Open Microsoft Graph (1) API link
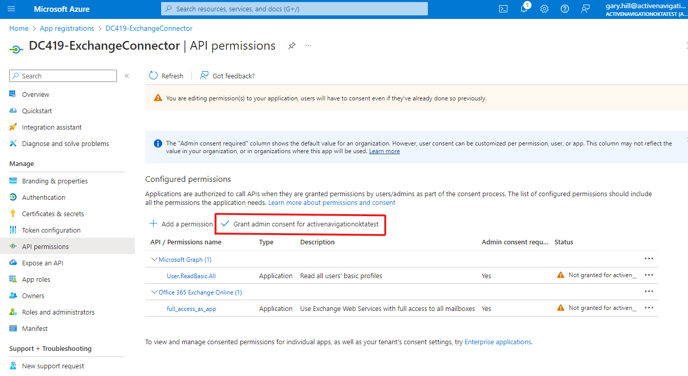688x376 pixels. pyautogui.click(x=185, y=259)
